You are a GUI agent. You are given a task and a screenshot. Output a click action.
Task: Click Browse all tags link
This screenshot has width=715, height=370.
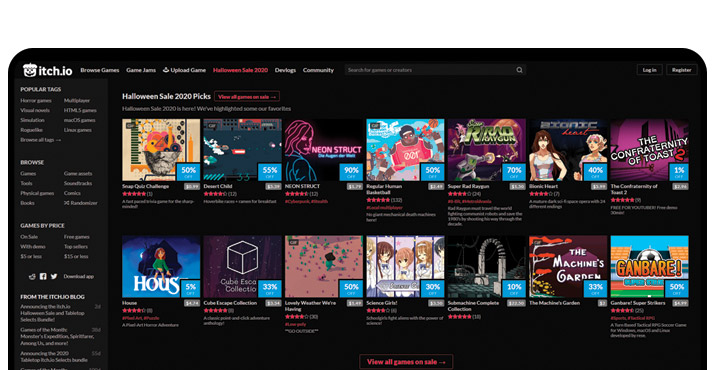coord(41,140)
